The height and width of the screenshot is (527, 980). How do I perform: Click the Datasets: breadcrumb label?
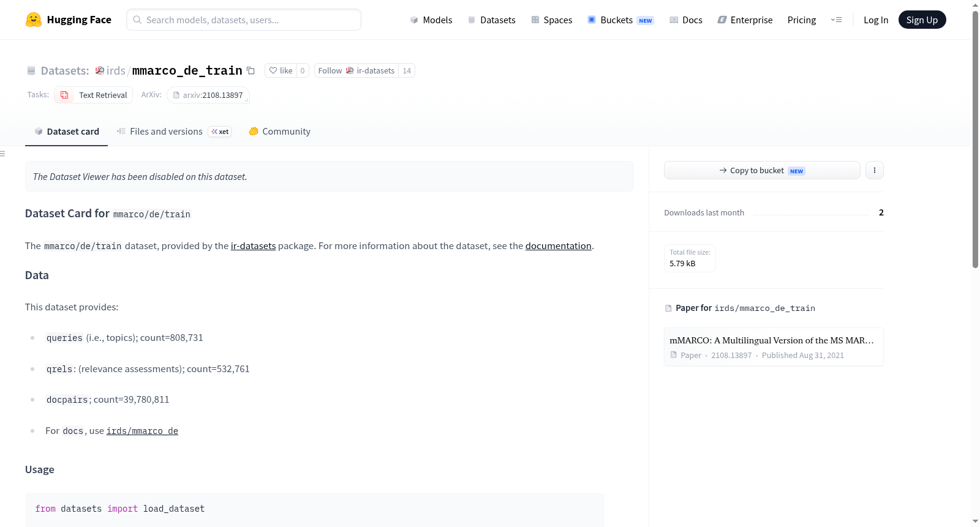(x=65, y=70)
